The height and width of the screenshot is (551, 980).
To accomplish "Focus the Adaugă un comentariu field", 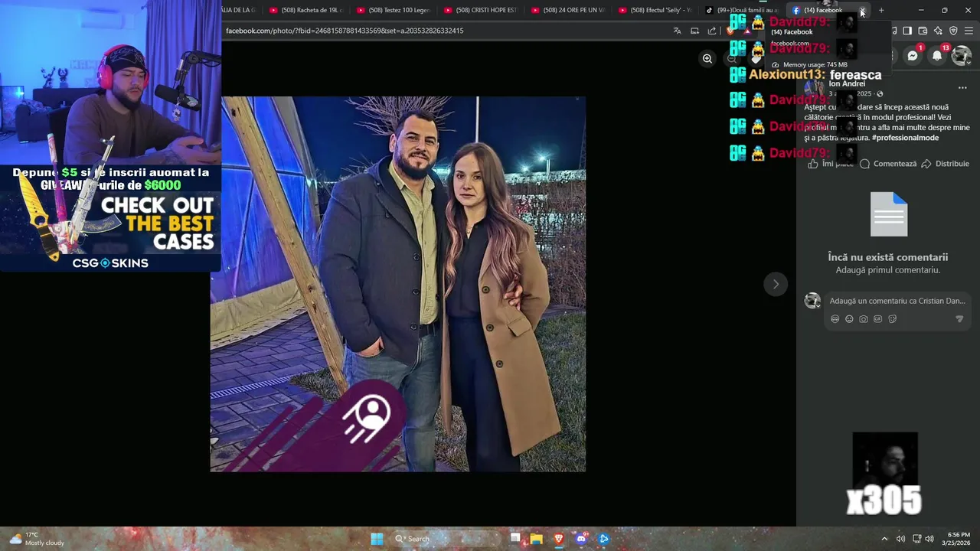I will click(897, 301).
